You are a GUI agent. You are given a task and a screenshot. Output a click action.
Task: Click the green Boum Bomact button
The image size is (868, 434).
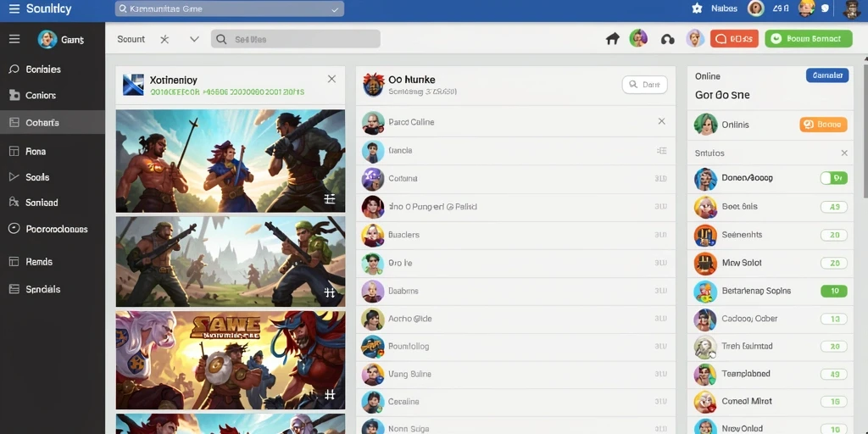click(x=808, y=39)
